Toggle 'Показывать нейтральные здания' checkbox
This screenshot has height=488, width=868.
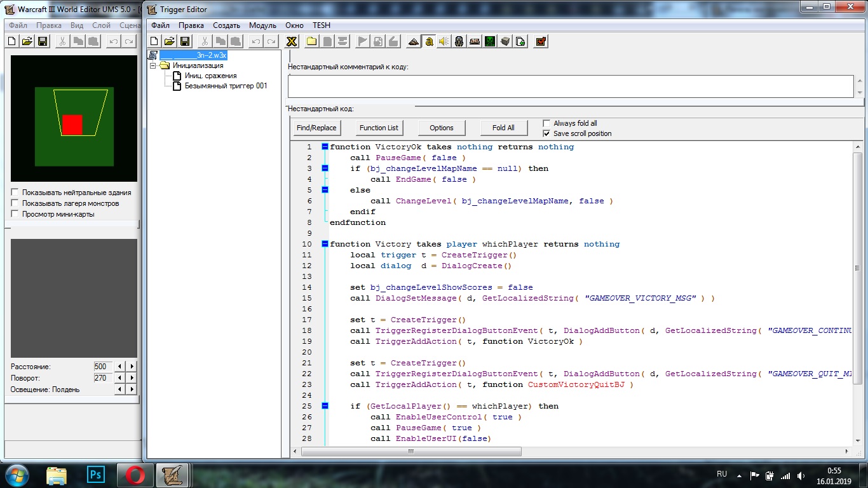15,193
